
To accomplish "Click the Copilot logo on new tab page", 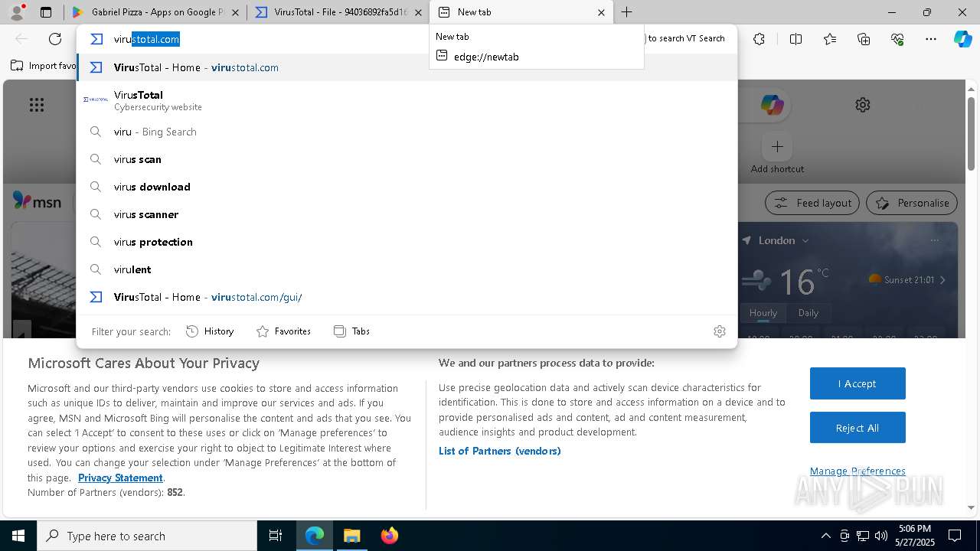I will pos(772,105).
